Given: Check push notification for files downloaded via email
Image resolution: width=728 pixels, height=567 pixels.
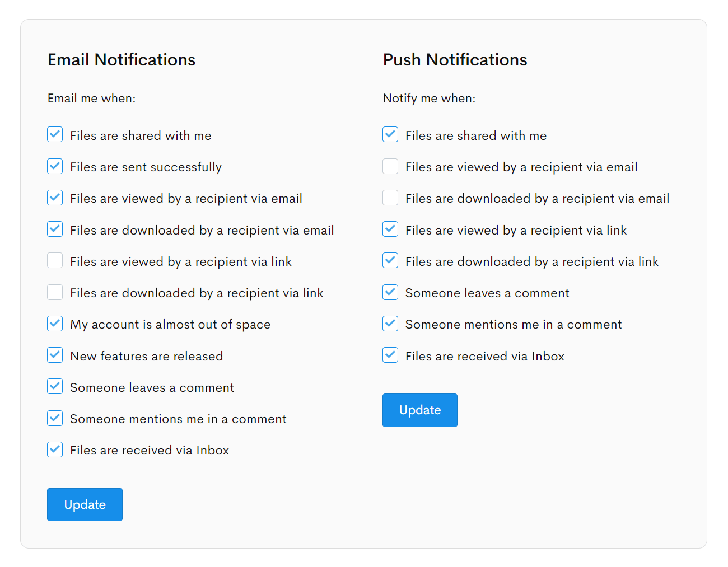Looking at the screenshot, I should (390, 198).
